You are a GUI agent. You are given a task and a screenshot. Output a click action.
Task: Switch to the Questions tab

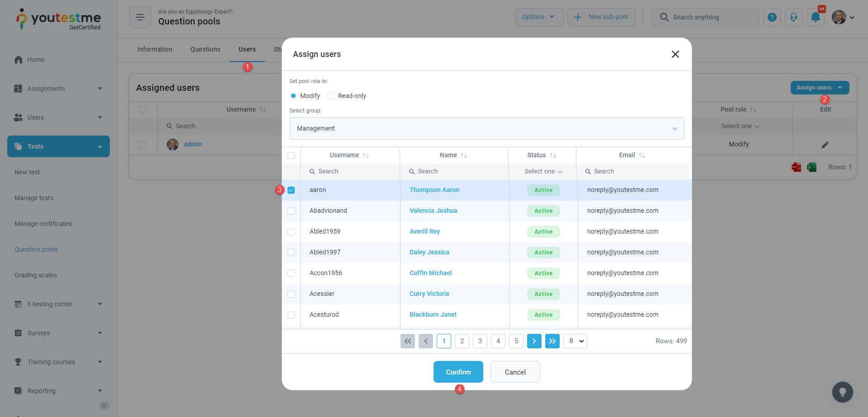205,49
